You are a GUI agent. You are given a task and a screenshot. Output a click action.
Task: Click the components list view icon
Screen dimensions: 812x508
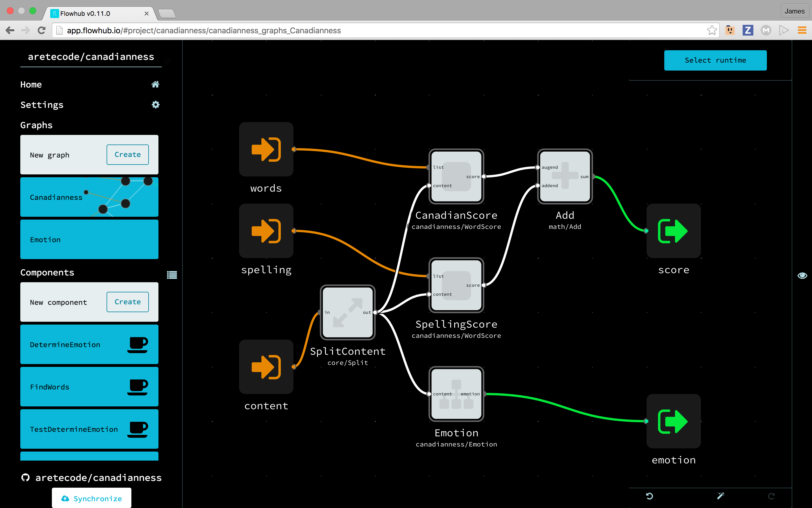[x=172, y=275]
